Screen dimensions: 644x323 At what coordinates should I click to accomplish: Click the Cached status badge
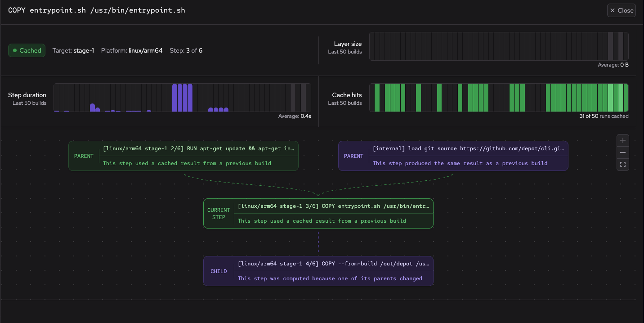27,50
